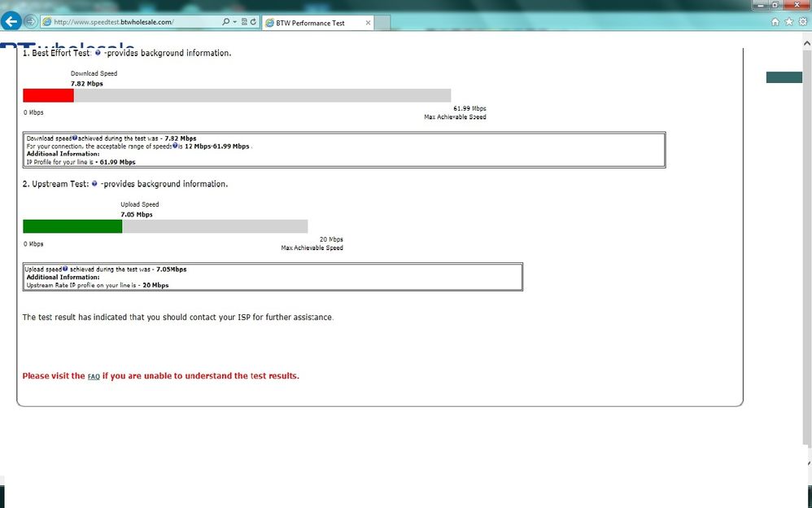
Task: Click the '20 Mbps' label right of upload bar
Action: pyautogui.click(x=331, y=239)
